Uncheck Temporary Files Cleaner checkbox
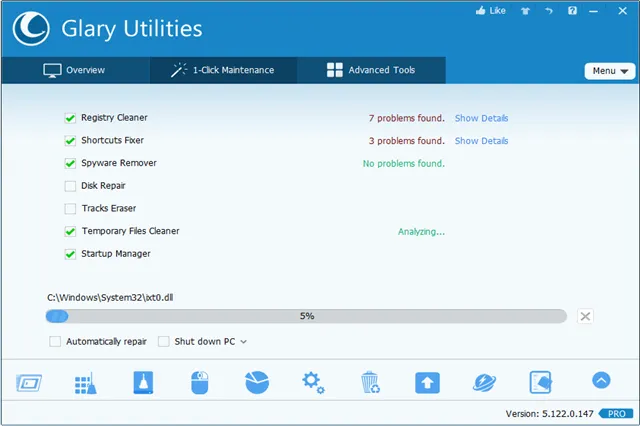This screenshot has width=640, height=426. coord(70,231)
